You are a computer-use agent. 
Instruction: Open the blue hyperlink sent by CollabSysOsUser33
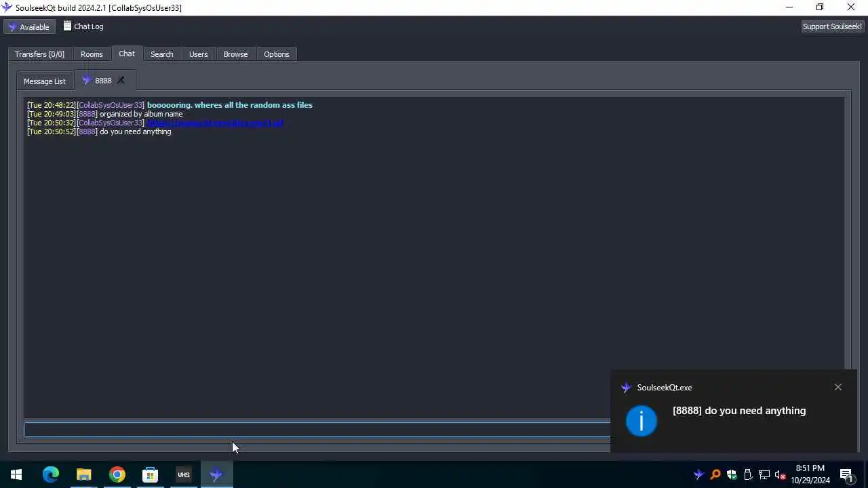click(x=214, y=123)
